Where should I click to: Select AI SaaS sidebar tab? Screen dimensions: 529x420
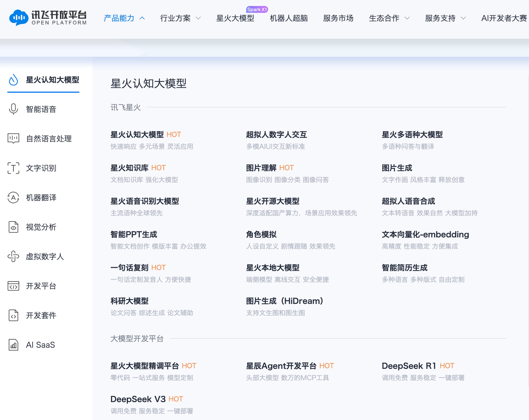coord(40,345)
